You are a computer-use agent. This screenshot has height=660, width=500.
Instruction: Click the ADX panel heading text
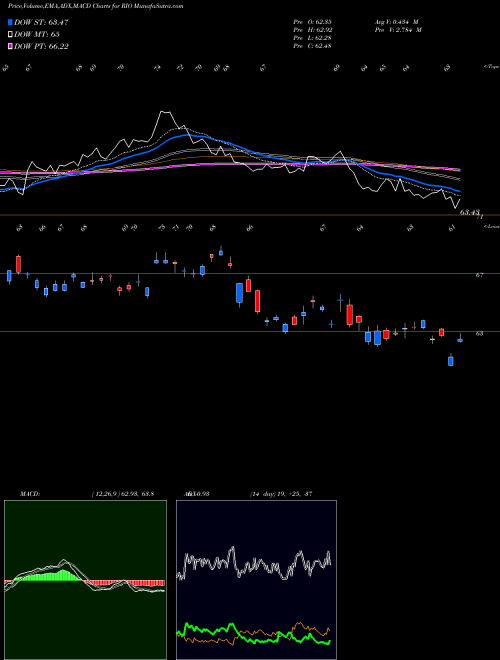(x=198, y=494)
